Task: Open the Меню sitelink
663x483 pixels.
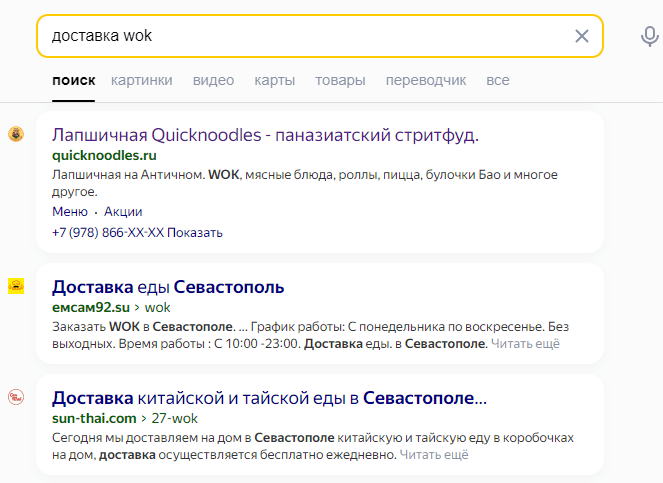Action: tap(69, 211)
